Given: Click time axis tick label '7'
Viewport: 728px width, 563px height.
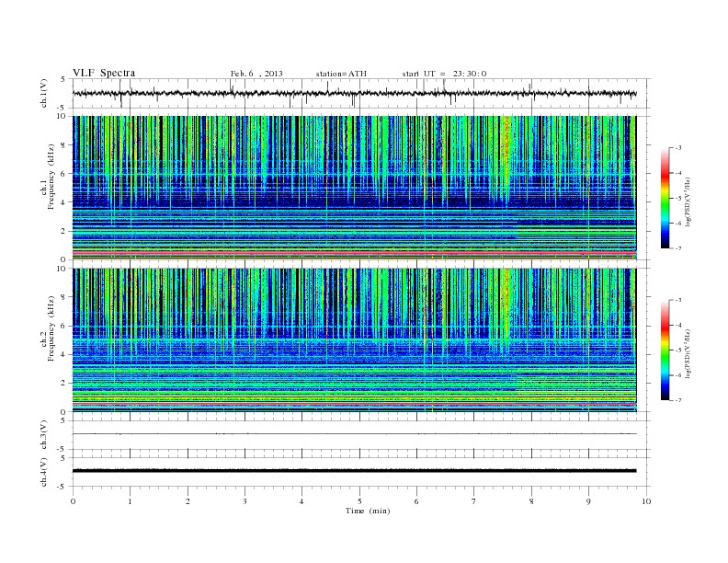Looking at the screenshot, I should pyautogui.click(x=474, y=501).
